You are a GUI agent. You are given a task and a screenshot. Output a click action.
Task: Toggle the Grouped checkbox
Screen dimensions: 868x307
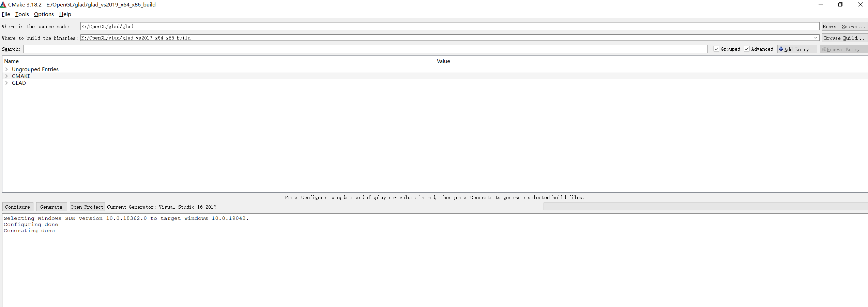coord(716,49)
